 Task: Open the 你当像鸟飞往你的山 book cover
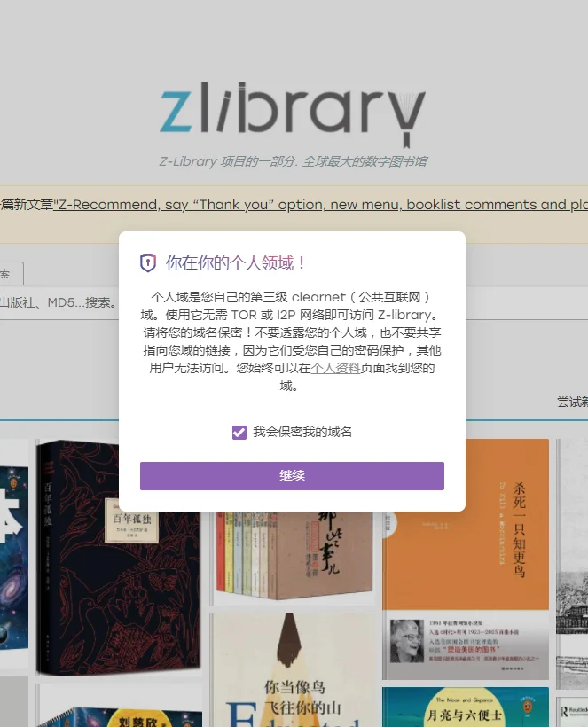pos(292,669)
